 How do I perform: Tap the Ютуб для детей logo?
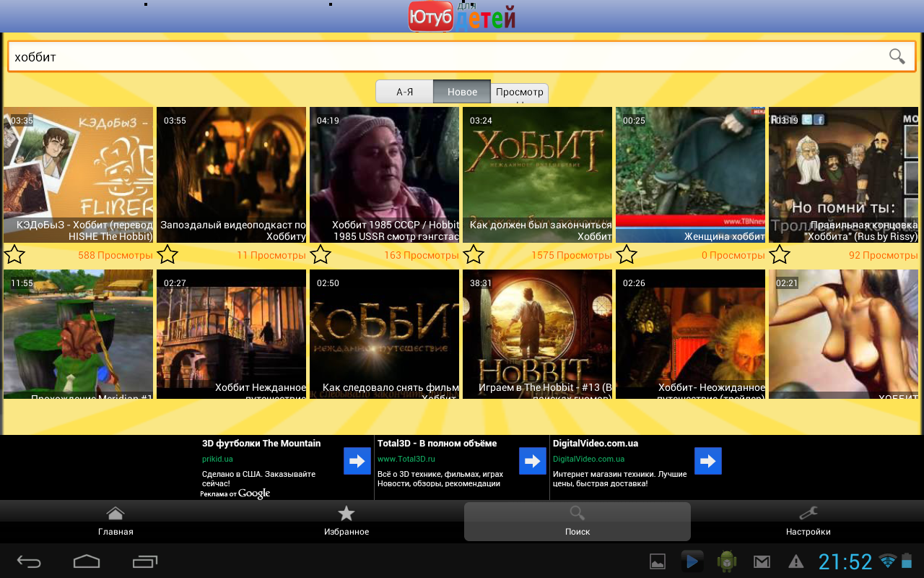pos(462,16)
